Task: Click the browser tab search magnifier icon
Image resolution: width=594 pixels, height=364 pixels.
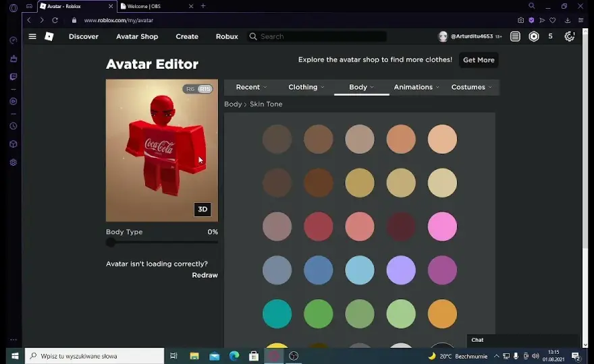Action: (x=532, y=5)
